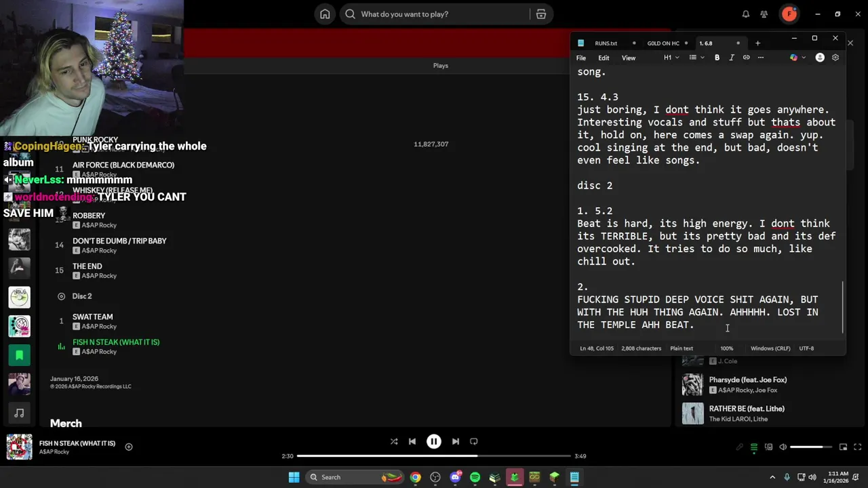Mute Spotify volume speaker icon
The image size is (868, 488).
[783, 447]
